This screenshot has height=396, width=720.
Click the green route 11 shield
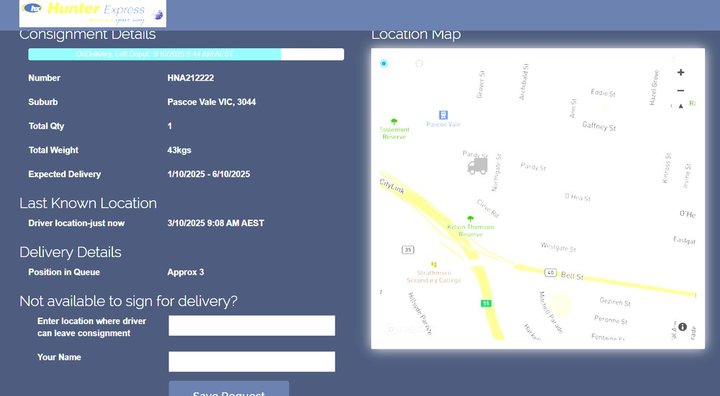pyautogui.click(x=486, y=303)
